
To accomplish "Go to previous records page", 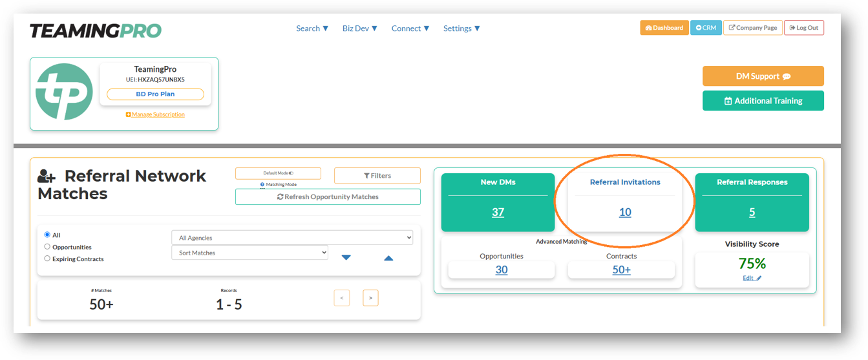I will 342,298.
